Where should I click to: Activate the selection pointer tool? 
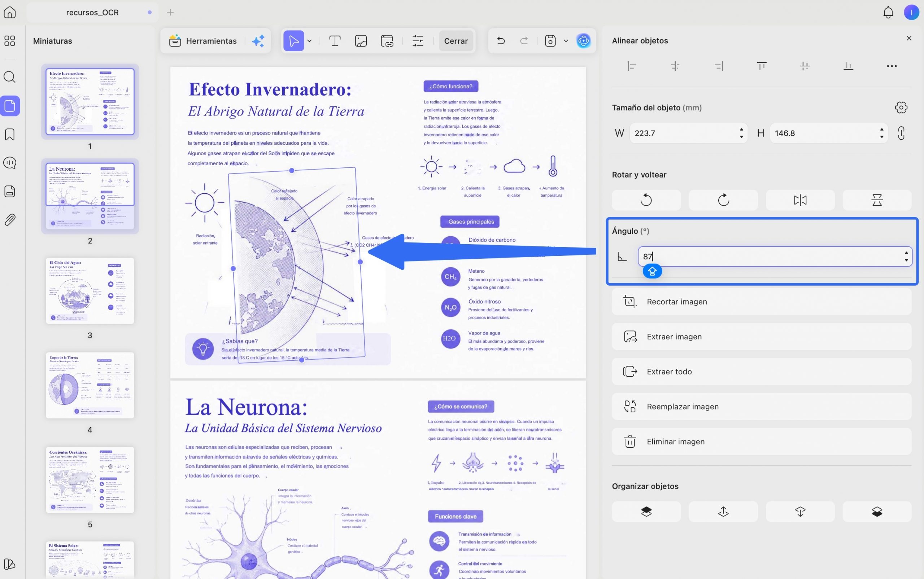[293, 41]
